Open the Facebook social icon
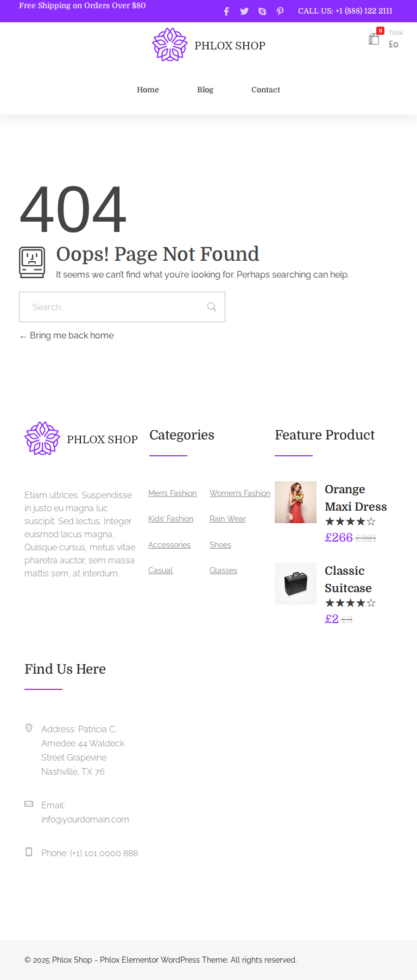 pos(226,11)
